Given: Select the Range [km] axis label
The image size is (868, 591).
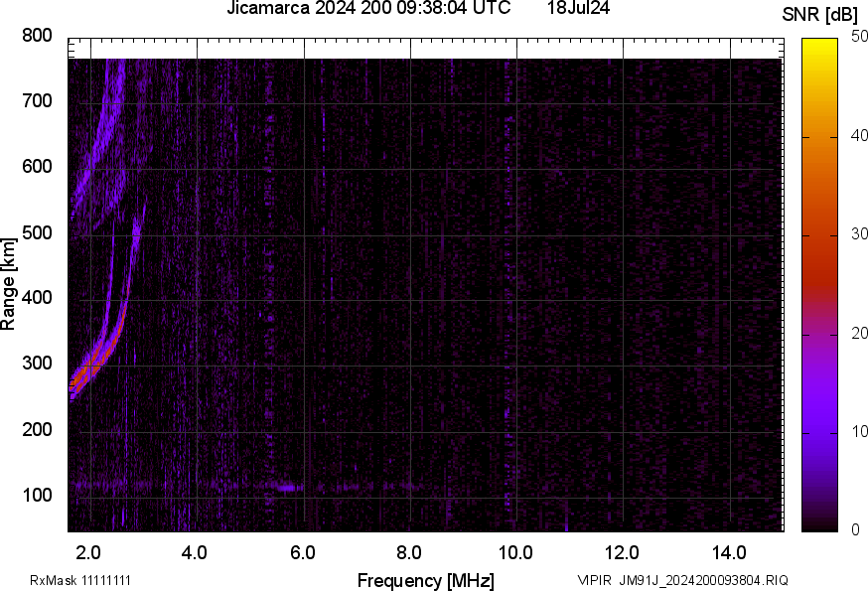Looking at the screenshot, I should point(12,281).
